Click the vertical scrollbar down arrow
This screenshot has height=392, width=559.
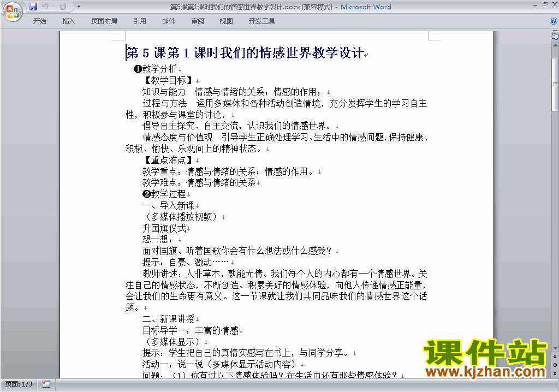555,348
